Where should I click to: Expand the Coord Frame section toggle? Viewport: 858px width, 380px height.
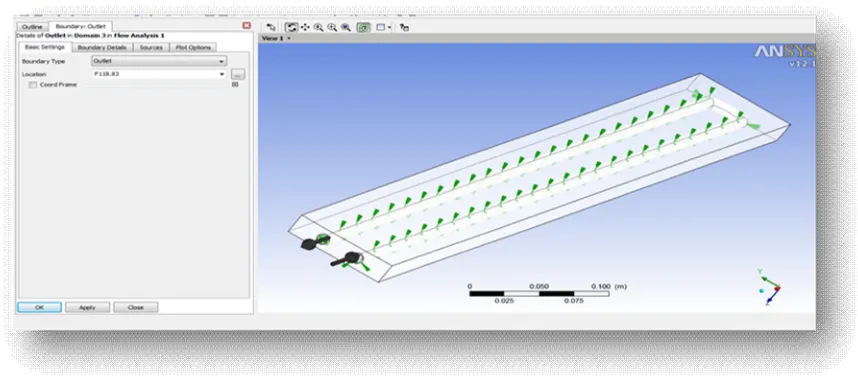(235, 85)
